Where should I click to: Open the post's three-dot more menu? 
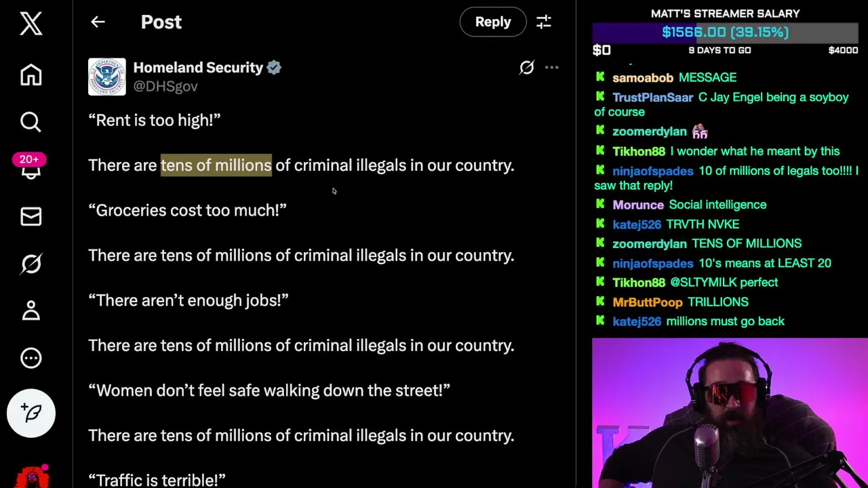pos(552,67)
